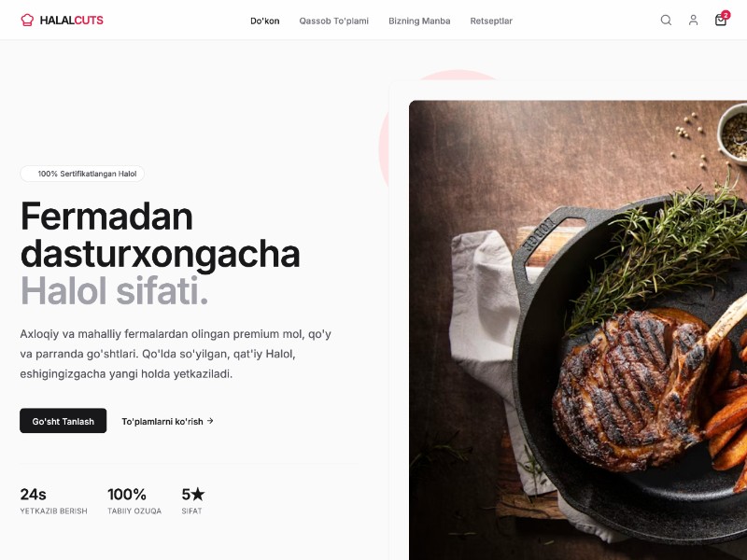Open the shopping bag cart icon

720,20
